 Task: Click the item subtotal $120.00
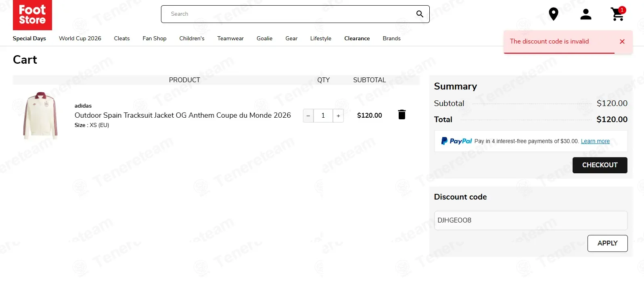(370, 115)
